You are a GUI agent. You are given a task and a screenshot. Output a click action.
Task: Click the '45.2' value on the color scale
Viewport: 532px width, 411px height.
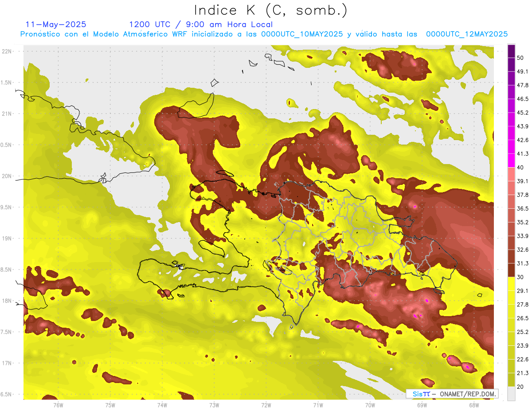click(522, 113)
